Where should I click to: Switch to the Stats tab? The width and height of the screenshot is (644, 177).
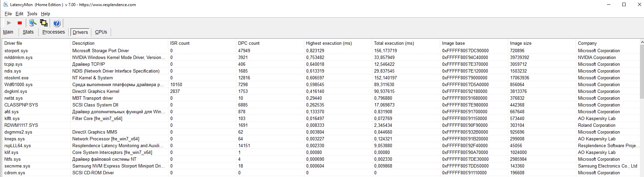(28, 32)
